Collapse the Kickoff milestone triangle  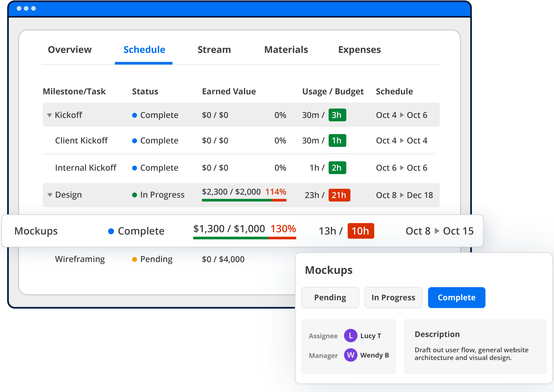[50, 115]
